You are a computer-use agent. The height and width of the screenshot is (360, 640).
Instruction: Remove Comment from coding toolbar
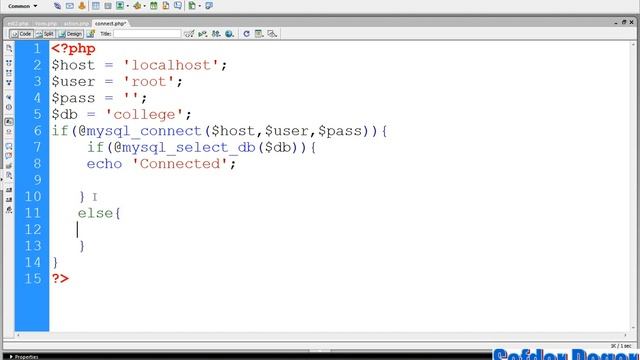tap(9, 156)
